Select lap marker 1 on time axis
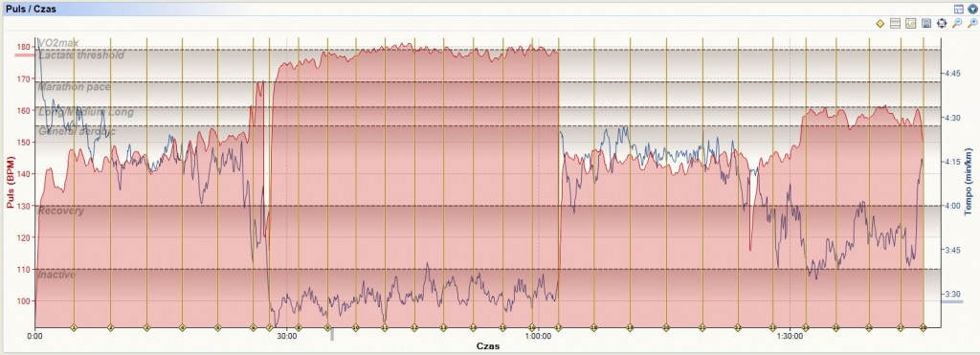Screen dimensions: 980x355 click(x=74, y=327)
